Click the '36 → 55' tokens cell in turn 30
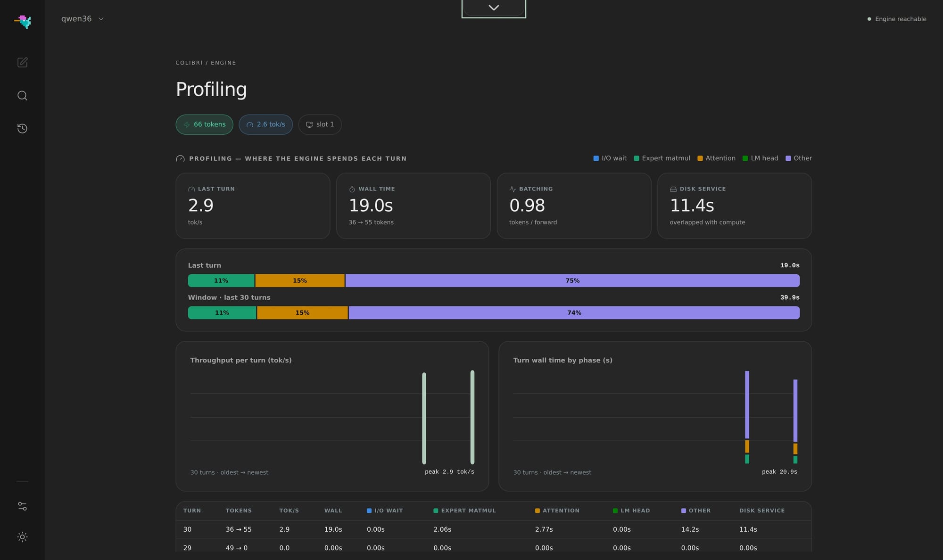The width and height of the screenshot is (943, 560). coord(239,529)
